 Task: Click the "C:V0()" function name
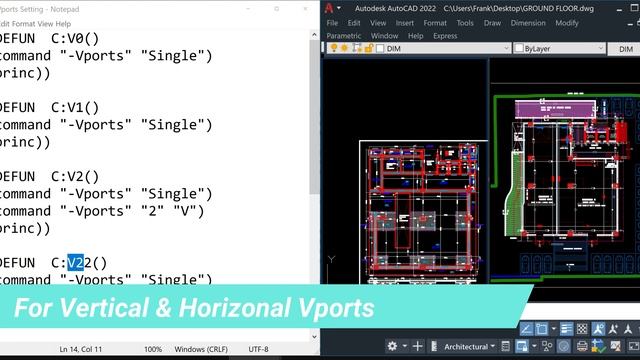click(75, 39)
